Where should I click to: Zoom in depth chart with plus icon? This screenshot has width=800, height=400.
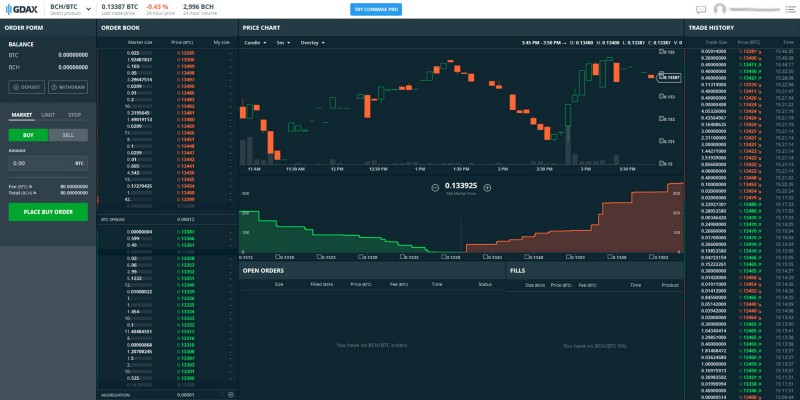(x=487, y=188)
